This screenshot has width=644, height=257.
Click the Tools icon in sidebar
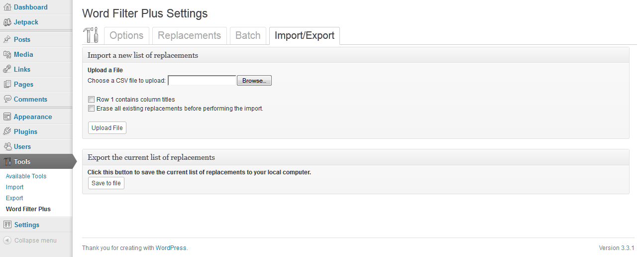7,161
